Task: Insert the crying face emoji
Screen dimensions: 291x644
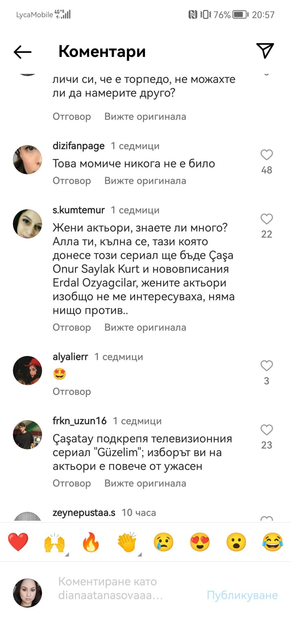Action: (163, 542)
